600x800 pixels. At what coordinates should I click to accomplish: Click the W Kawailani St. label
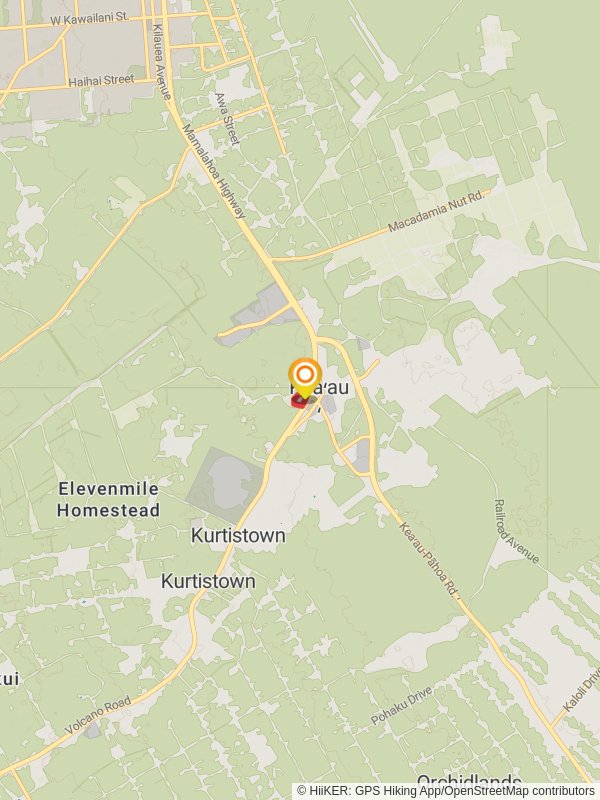tap(89, 18)
